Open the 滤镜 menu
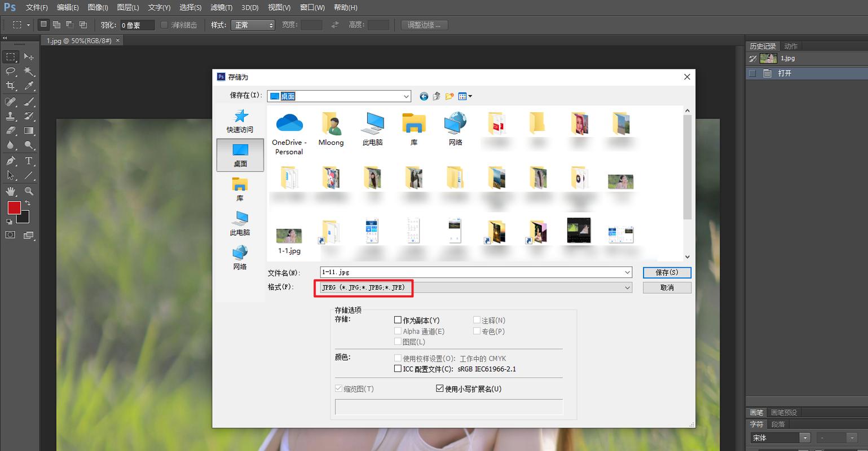This screenshot has width=868, height=451. click(221, 7)
